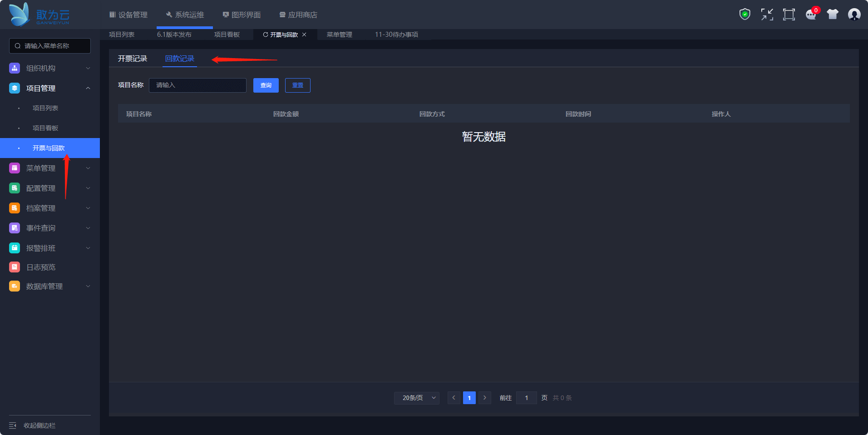Expand the 配置管理 menu chevron
This screenshot has width=868, height=435.
tap(88, 188)
